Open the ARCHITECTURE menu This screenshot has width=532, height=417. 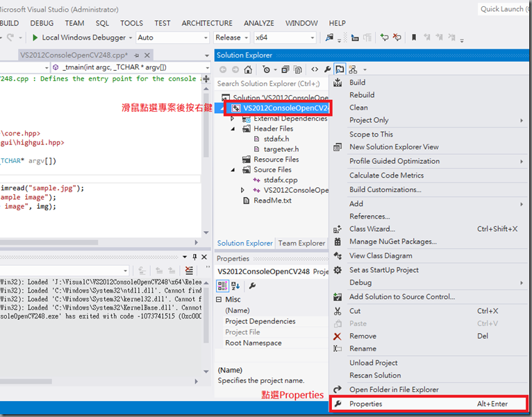click(x=207, y=23)
